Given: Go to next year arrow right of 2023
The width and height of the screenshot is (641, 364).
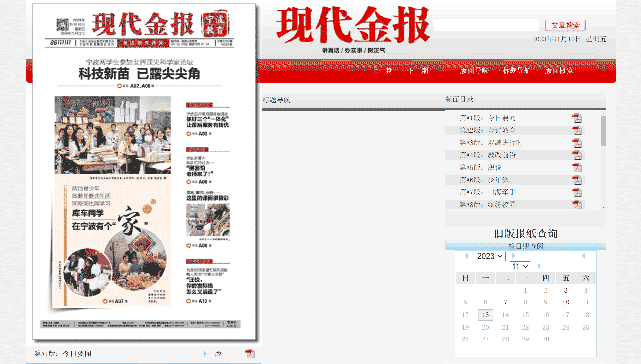Looking at the screenshot, I should 513,256.
